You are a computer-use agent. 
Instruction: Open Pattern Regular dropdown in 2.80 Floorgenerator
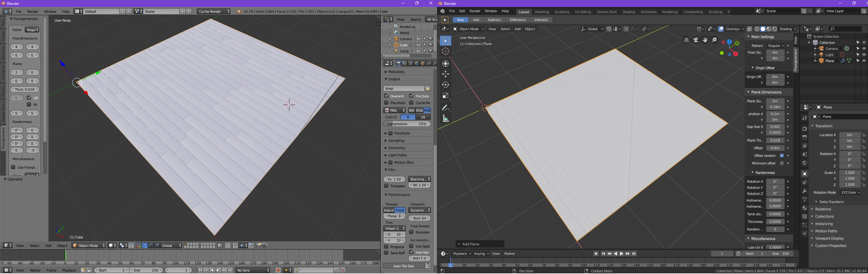point(775,46)
